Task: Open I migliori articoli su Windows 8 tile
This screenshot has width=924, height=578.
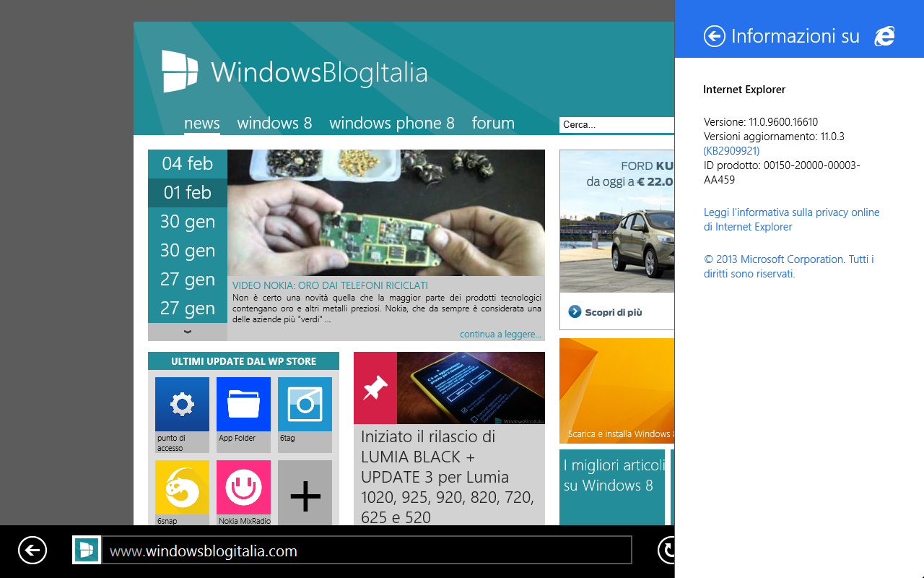Action: coord(612,487)
